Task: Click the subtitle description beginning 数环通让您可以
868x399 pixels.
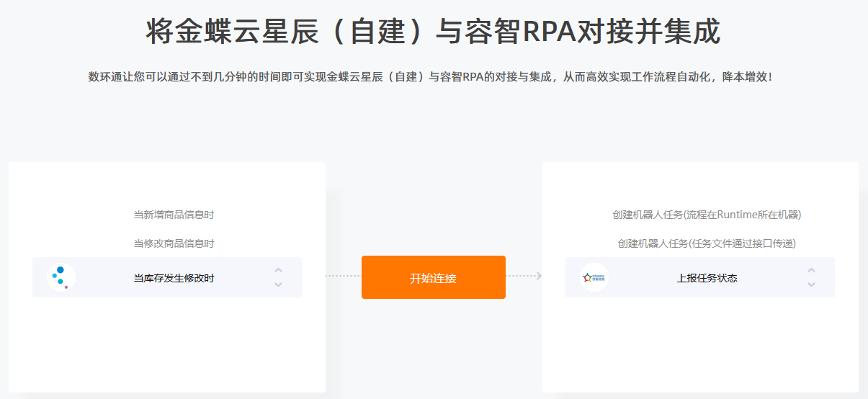Action: coord(430,76)
